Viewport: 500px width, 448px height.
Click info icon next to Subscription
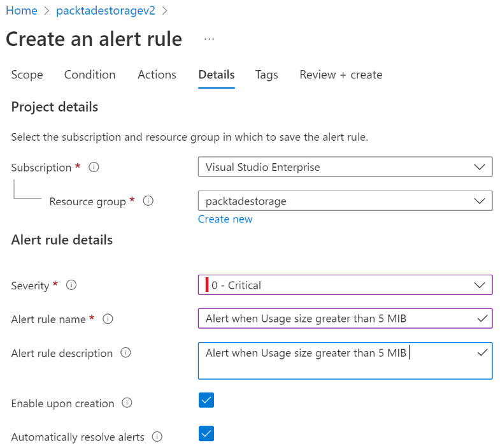(94, 168)
